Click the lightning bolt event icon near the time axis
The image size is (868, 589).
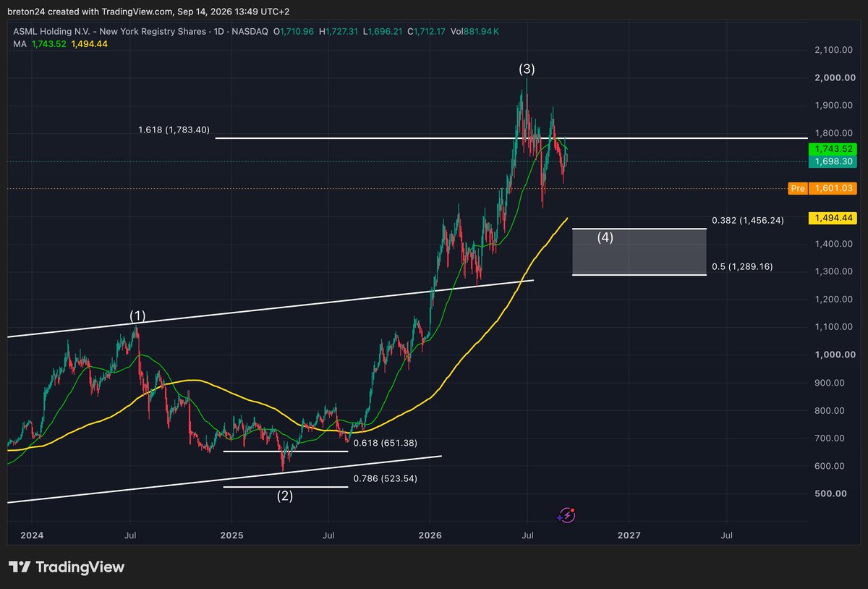pyautogui.click(x=566, y=515)
